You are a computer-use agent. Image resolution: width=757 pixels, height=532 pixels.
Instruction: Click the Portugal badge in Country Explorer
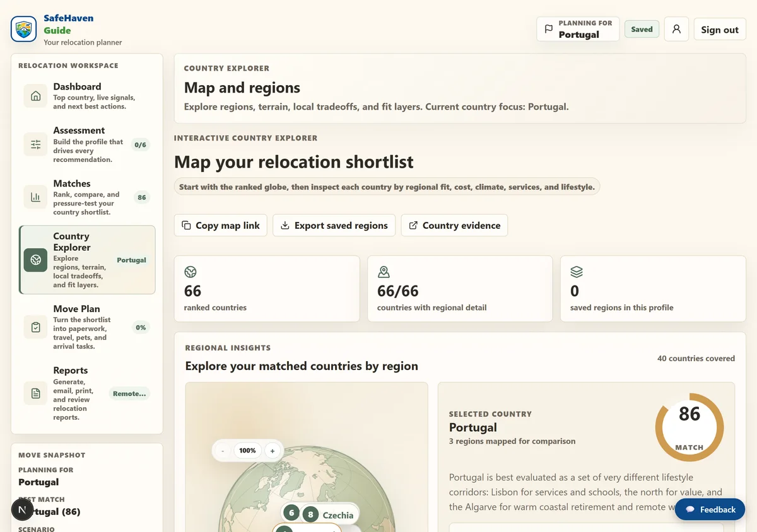(131, 260)
